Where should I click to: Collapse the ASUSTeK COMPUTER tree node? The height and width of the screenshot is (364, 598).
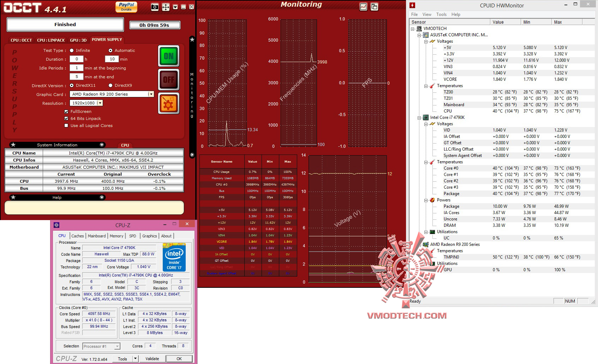pyautogui.click(x=419, y=35)
